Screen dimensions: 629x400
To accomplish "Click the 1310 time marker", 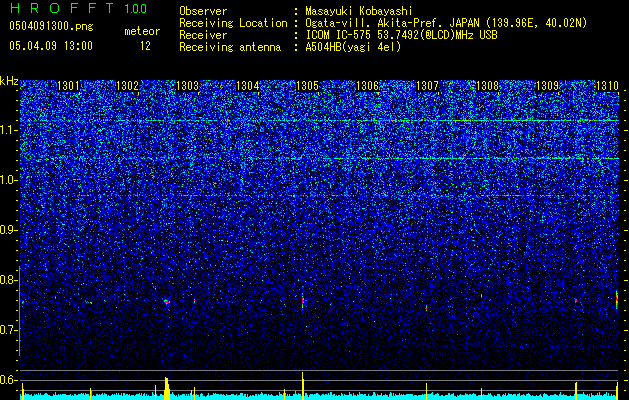I will click(607, 86).
